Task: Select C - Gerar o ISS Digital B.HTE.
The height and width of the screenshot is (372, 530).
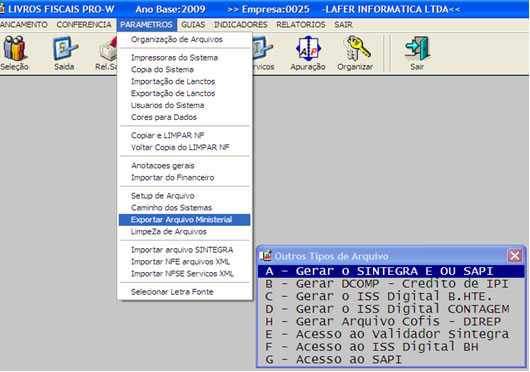Action: pos(391,296)
